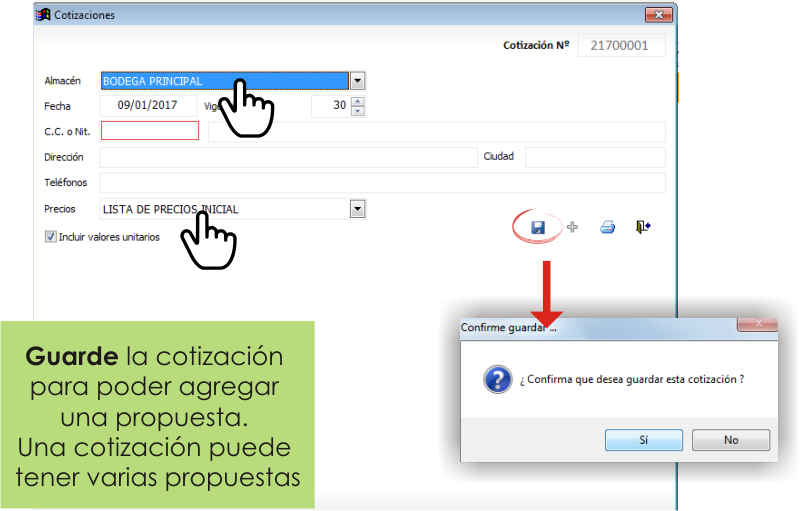Click the exit door icon
The height and width of the screenshot is (511, 800).
(643, 226)
